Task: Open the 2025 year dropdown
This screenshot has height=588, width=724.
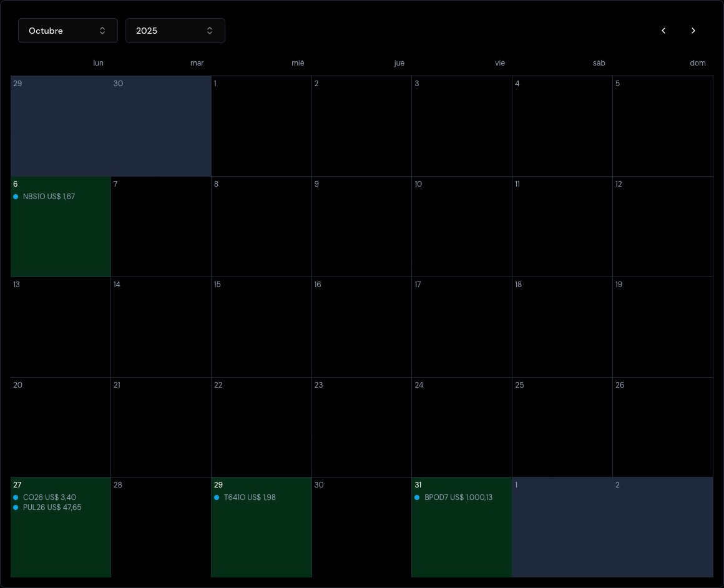Action: point(175,31)
